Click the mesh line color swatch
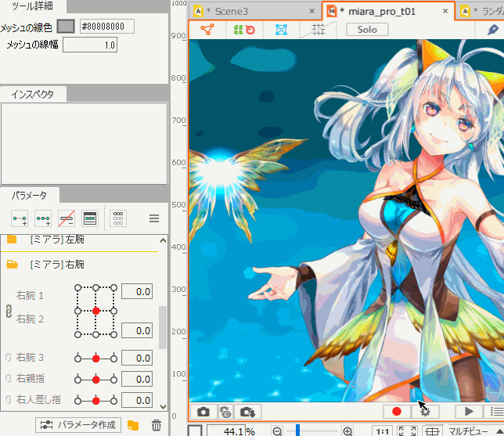The image size is (504, 436). point(67,27)
